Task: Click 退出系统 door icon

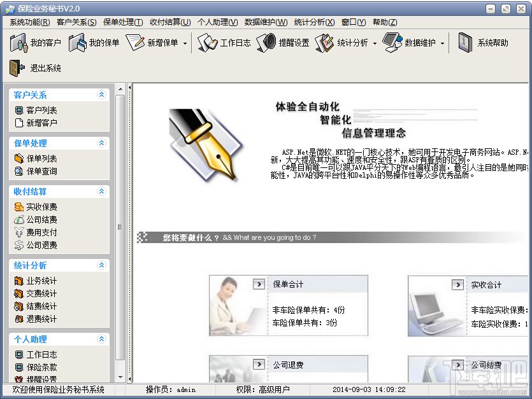Action: point(17,68)
